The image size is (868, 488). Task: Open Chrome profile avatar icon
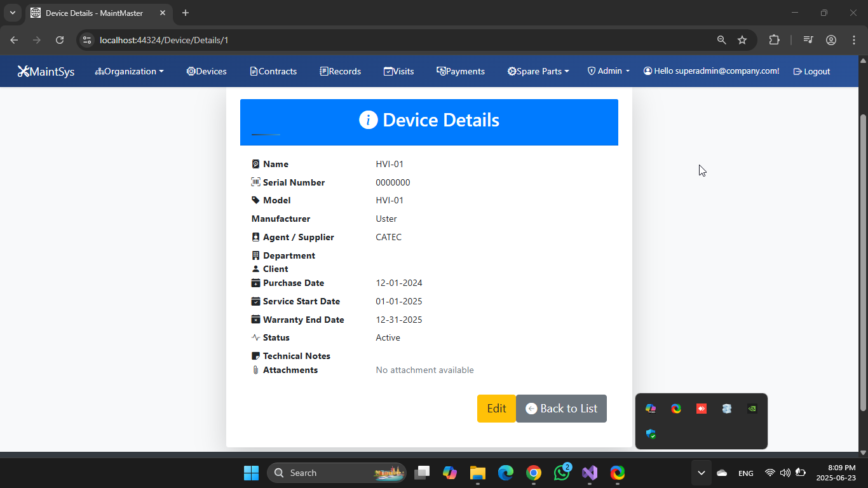(831, 40)
